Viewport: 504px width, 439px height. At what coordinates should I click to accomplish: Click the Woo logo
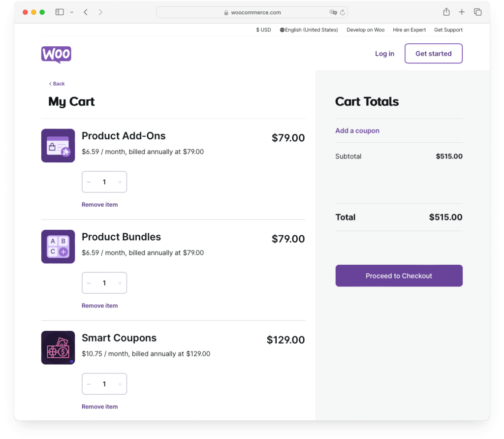[56, 55]
